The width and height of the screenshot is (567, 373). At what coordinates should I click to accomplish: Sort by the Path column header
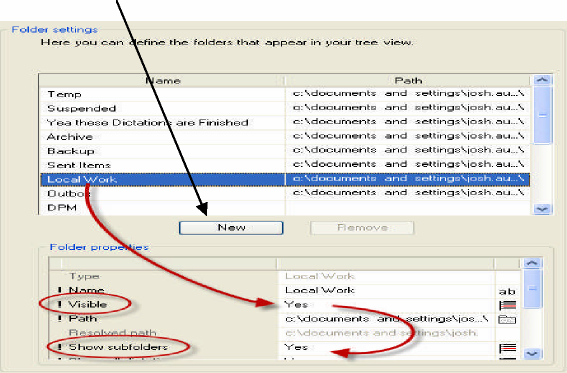[408, 81]
